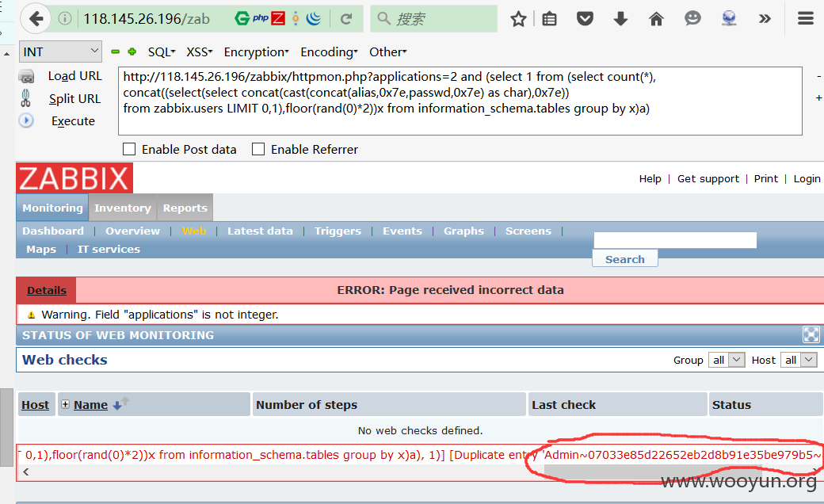Open bookmarks list icon
The height and width of the screenshot is (504, 824).
click(x=549, y=19)
